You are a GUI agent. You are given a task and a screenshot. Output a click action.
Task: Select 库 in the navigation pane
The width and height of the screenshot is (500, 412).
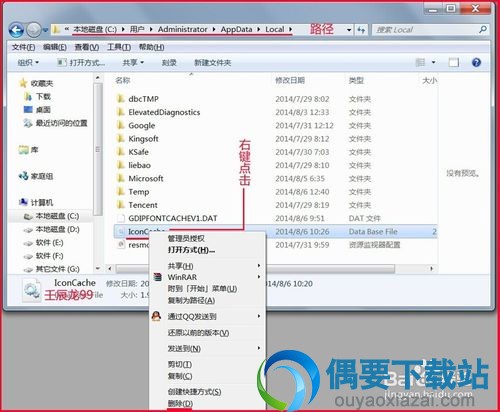[34, 150]
